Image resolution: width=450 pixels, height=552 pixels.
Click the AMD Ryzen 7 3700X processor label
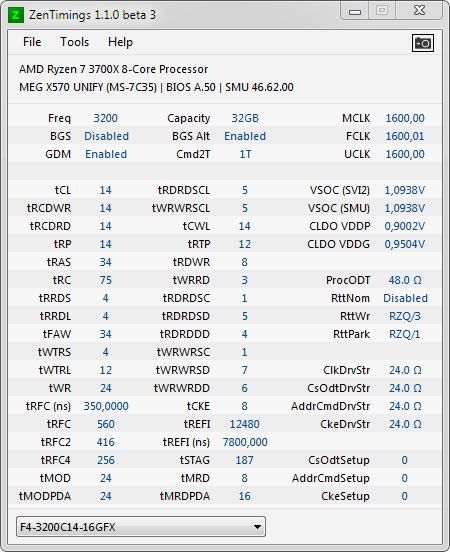(113, 69)
